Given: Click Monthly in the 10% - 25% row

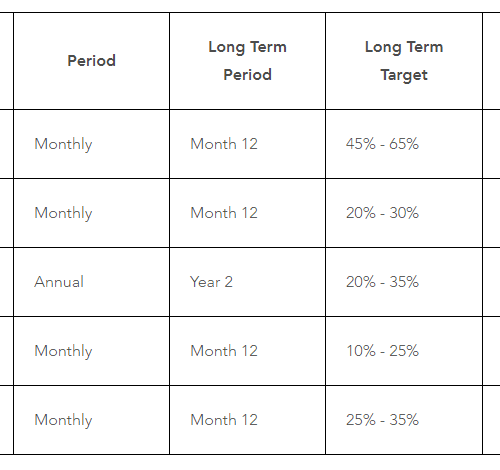Looking at the screenshot, I should click(x=91, y=351).
